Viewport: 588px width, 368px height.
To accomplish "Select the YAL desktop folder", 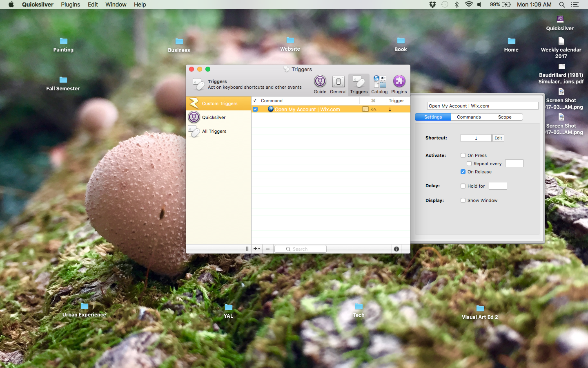I will click(228, 311).
